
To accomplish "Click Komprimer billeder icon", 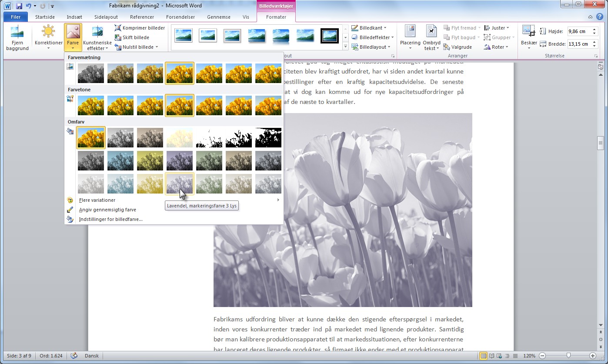I will (x=118, y=28).
